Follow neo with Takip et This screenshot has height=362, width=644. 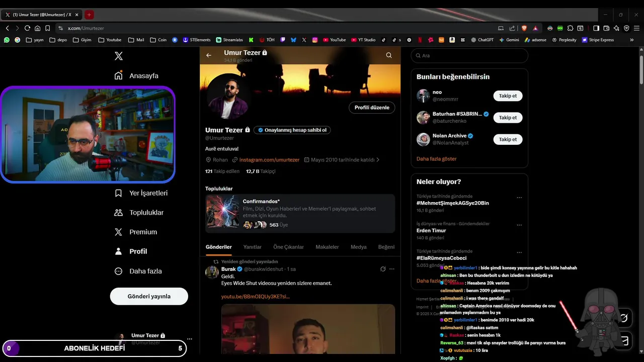pos(508,96)
